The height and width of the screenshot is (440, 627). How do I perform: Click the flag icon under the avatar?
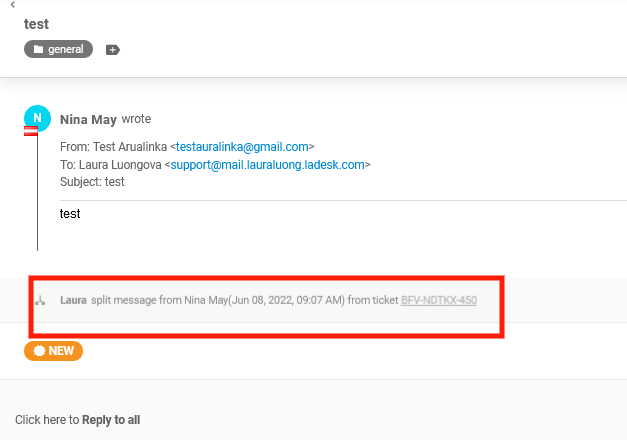31,131
